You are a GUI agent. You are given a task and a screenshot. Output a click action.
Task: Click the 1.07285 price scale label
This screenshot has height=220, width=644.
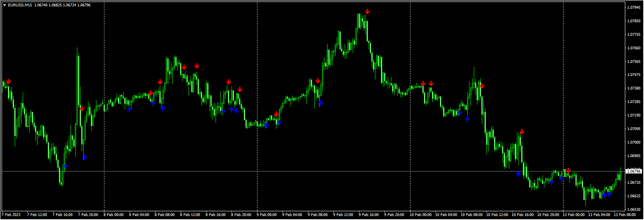tap(634, 102)
